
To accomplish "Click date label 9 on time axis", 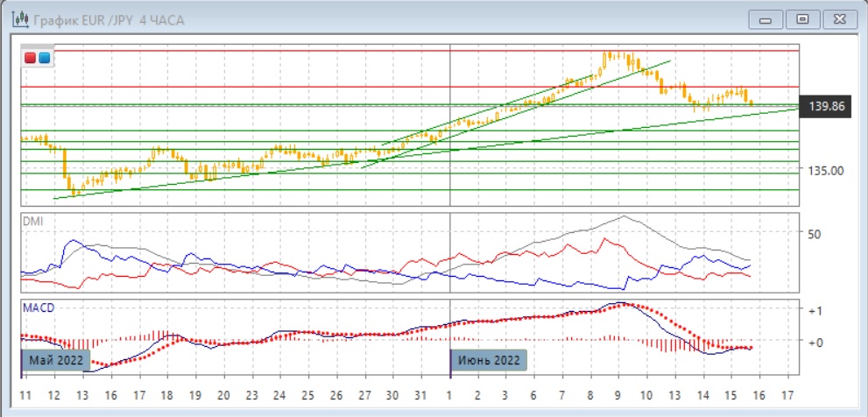I will (x=617, y=395).
